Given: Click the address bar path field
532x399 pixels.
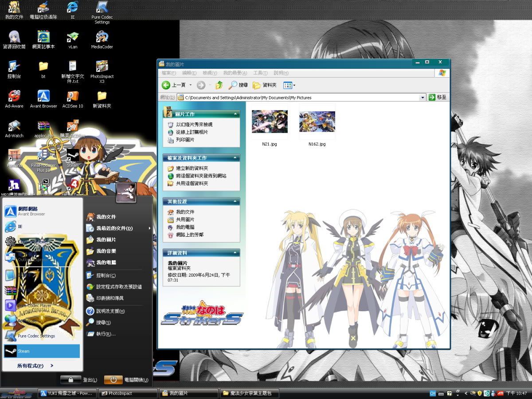Looking at the screenshot, I should pyautogui.click(x=301, y=98).
